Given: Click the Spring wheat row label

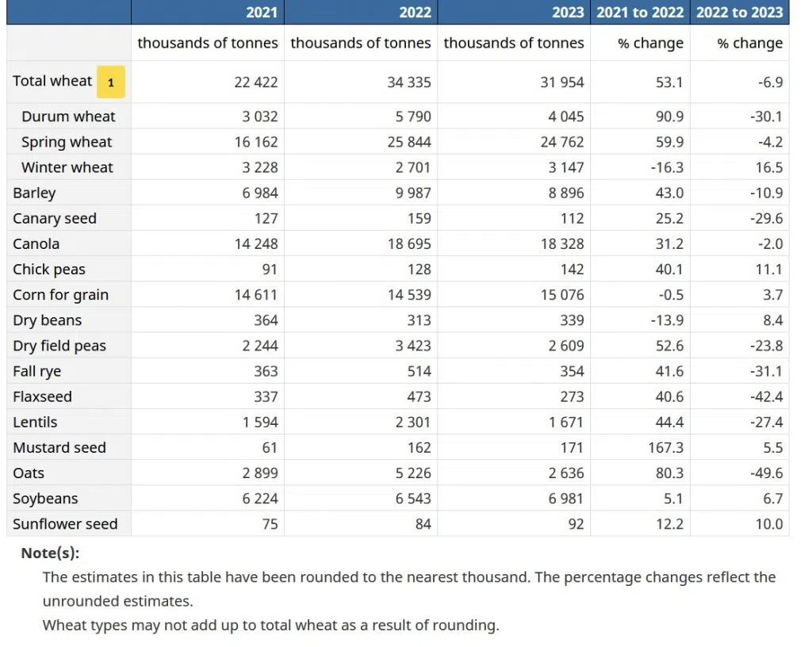Looking at the screenshot, I should (x=67, y=142).
